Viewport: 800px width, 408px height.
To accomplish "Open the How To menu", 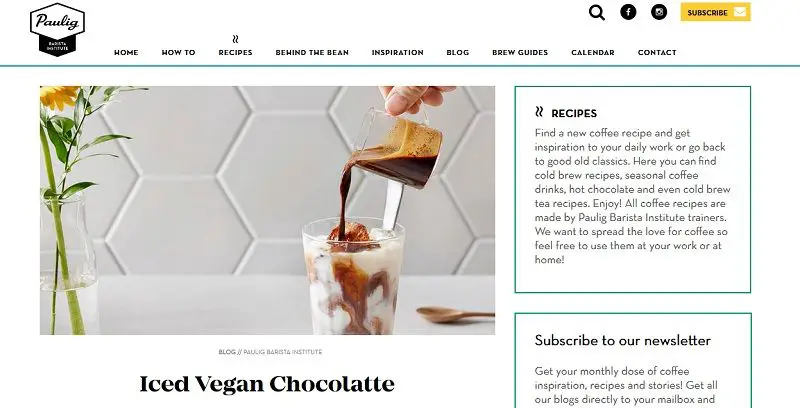I will point(179,53).
